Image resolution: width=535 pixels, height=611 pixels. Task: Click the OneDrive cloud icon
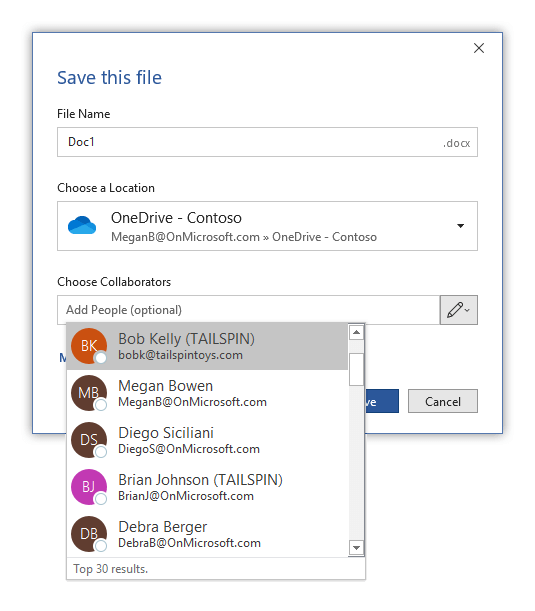point(82,225)
